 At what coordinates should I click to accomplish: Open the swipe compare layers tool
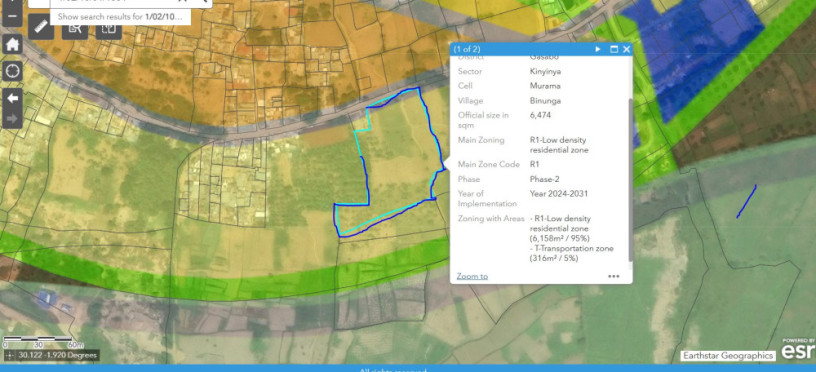109,29
